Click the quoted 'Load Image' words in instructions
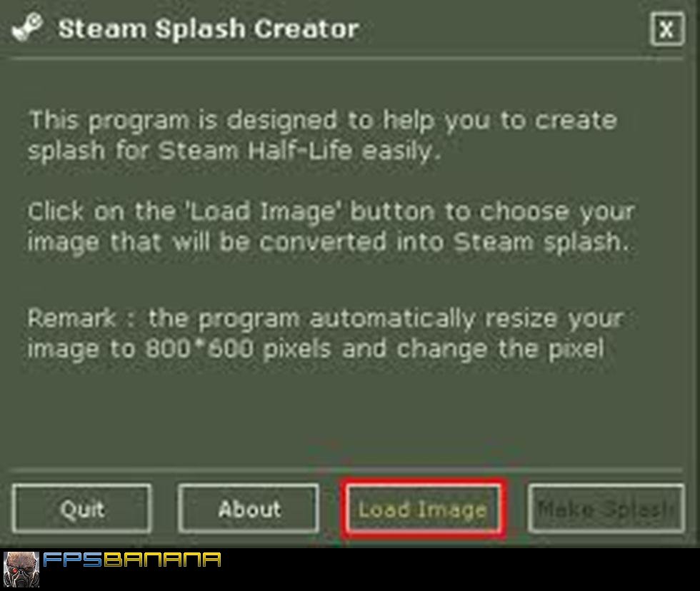 click(x=262, y=211)
